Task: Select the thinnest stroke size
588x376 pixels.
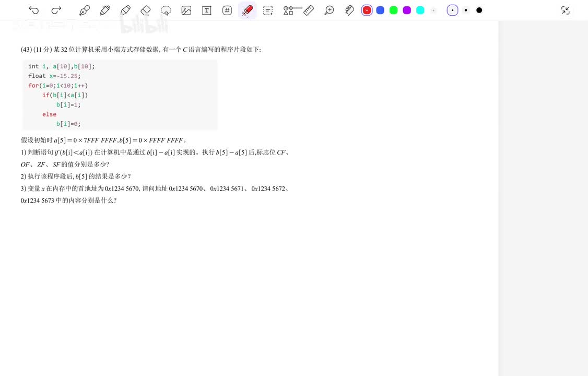Action: pyautogui.click(x=453, y=10)
